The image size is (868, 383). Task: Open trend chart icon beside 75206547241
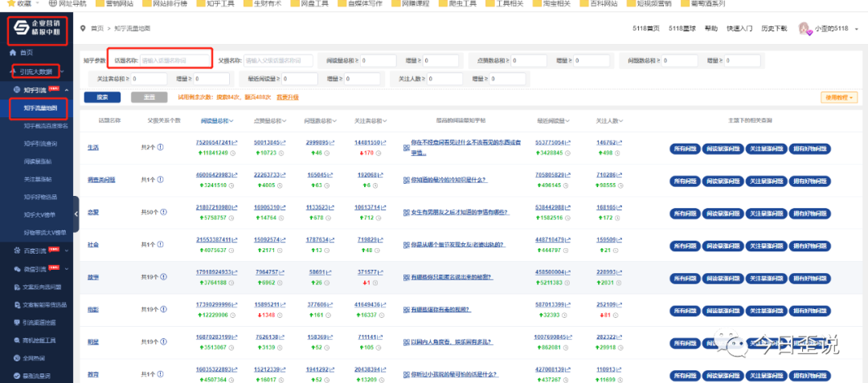[x=235, y=143]
